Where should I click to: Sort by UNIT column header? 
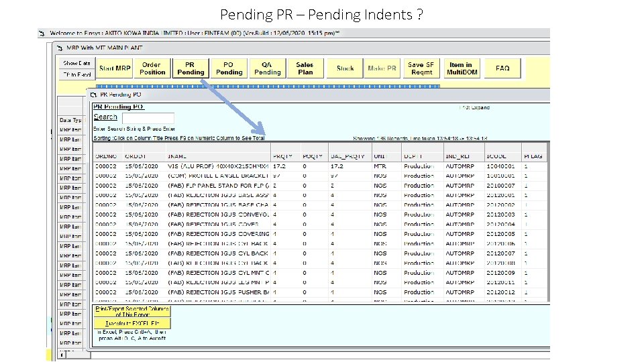[381, 156]
